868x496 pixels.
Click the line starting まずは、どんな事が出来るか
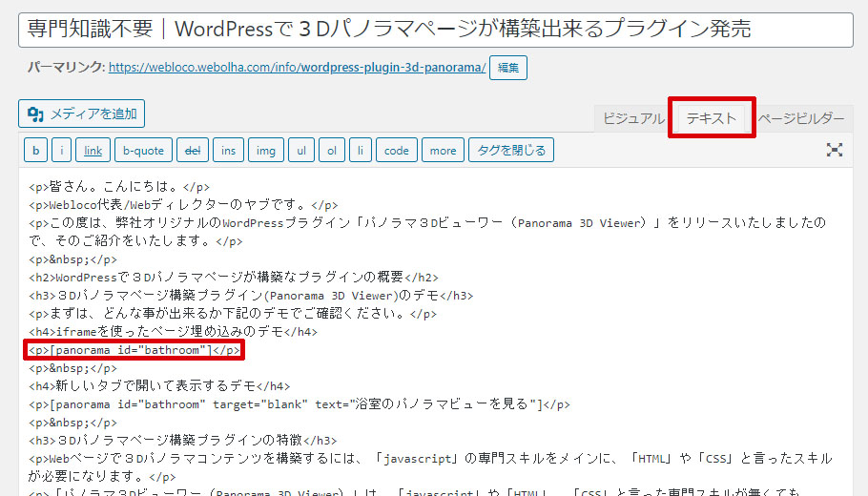tap(233, 314)
